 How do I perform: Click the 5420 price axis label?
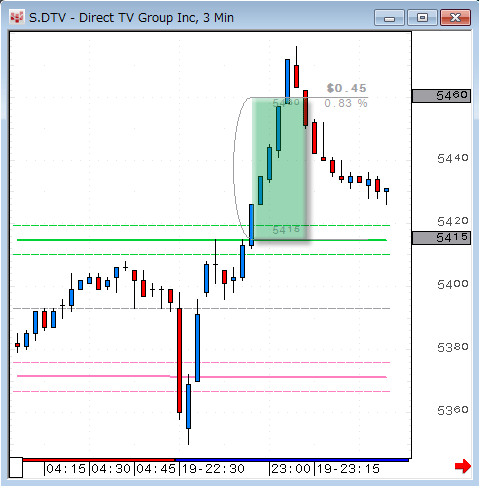[x=453, y=221]
